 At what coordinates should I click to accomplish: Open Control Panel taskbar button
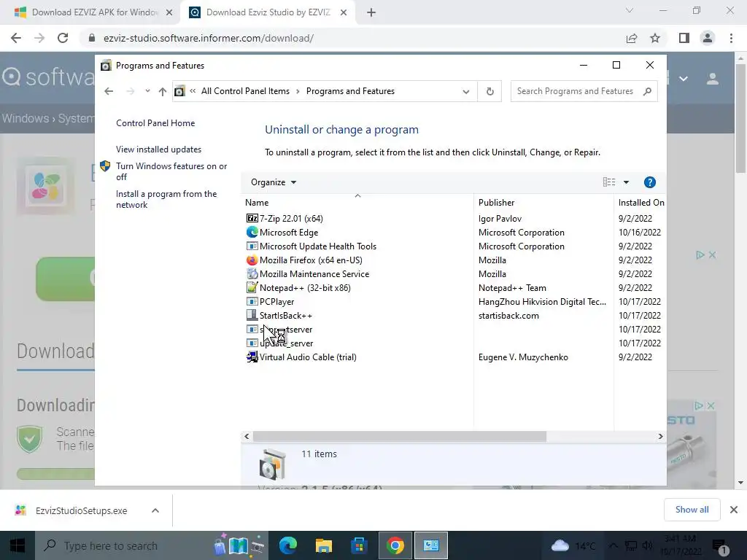click(x=430, y=545)
